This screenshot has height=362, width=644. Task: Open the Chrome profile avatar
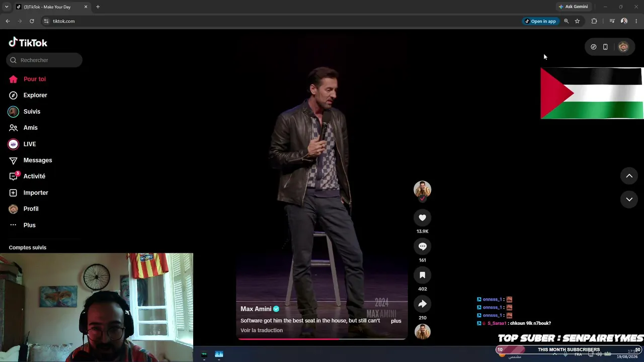click(x=624, y=21)
